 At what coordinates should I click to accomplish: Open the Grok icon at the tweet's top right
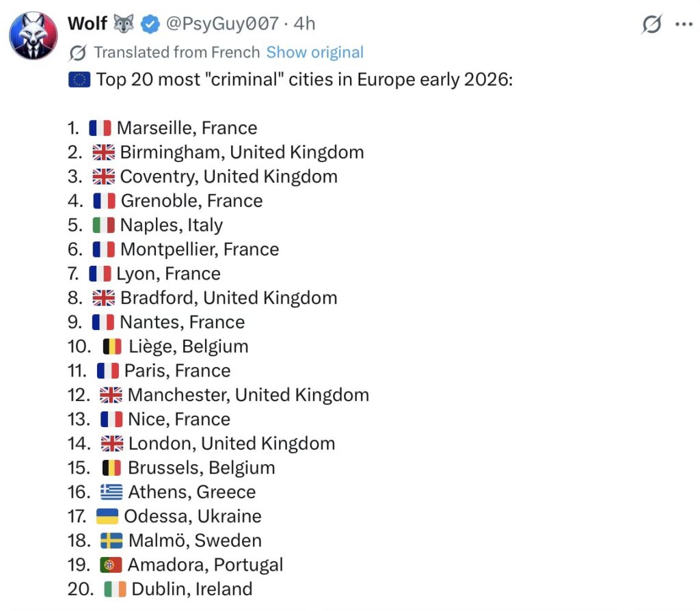point(652,24)
